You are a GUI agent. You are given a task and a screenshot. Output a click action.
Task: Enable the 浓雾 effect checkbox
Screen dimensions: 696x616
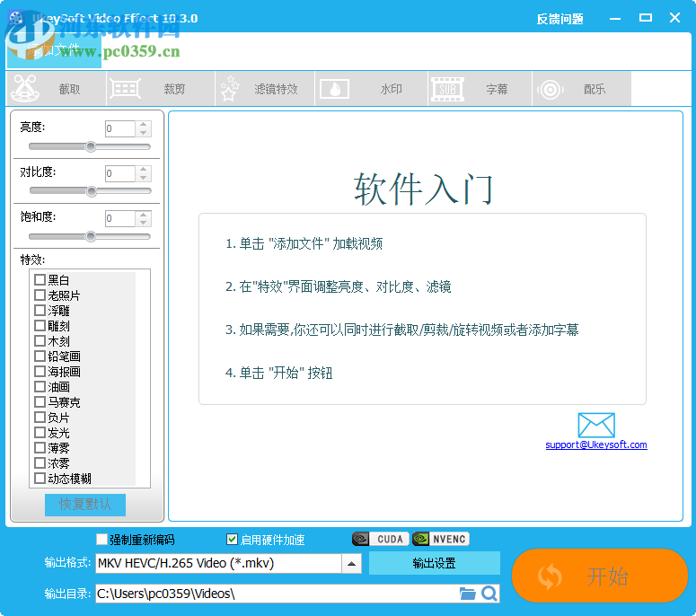(40, 462)
